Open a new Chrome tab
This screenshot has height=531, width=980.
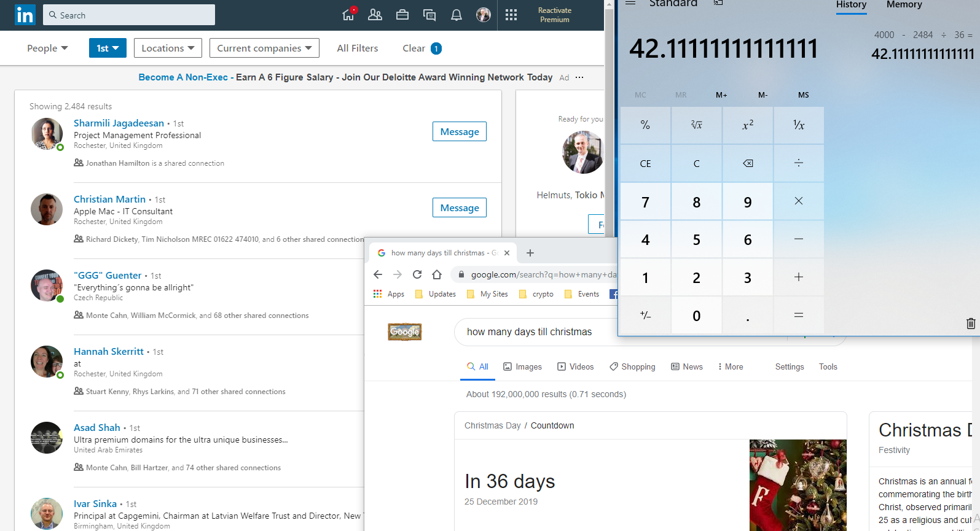(530, 253)
